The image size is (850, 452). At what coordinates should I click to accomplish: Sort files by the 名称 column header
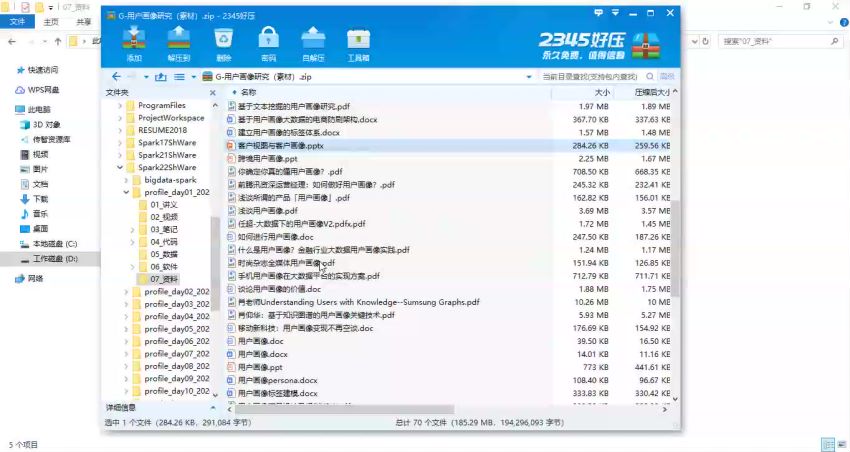(249, 92)
